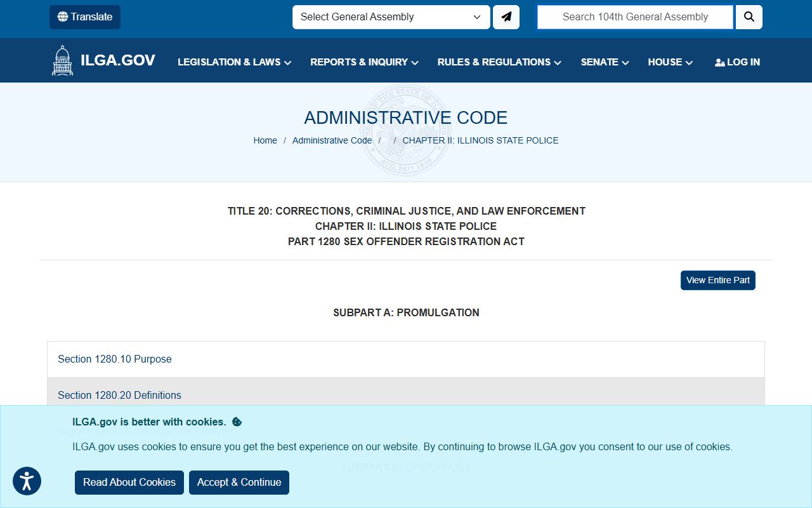Image resolution: width=812 pixels, height=508 pixels.
Task: Click the cookie icon in the banner
Action: tap(237, 422)
